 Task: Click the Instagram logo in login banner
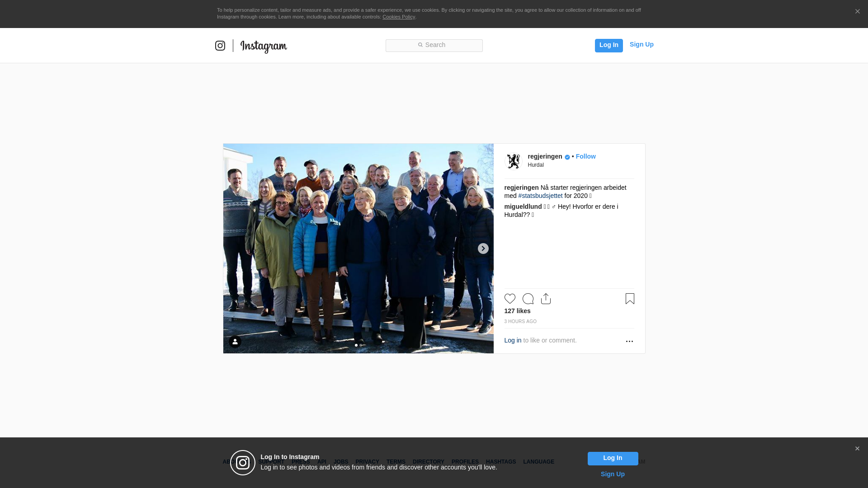coord(243,463)
